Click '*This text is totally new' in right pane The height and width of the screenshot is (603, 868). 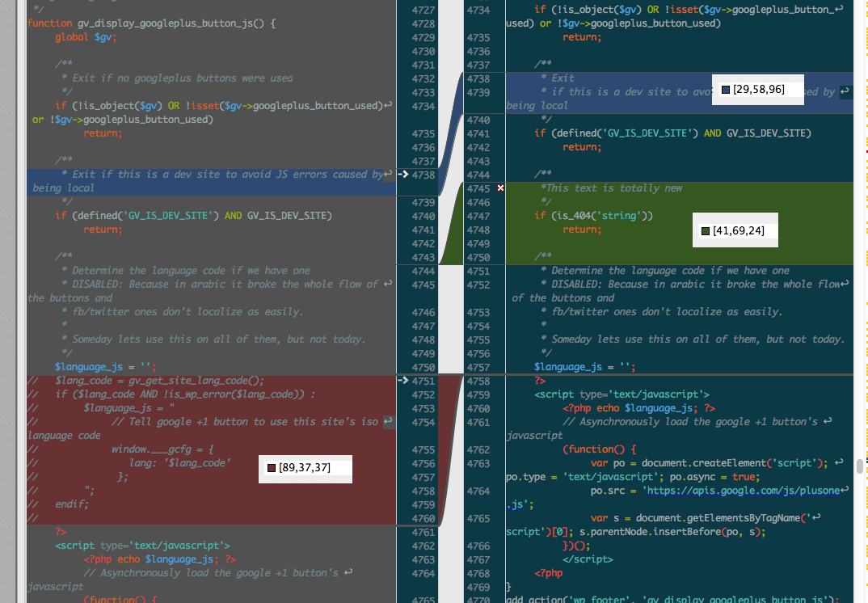pos(611,188)
